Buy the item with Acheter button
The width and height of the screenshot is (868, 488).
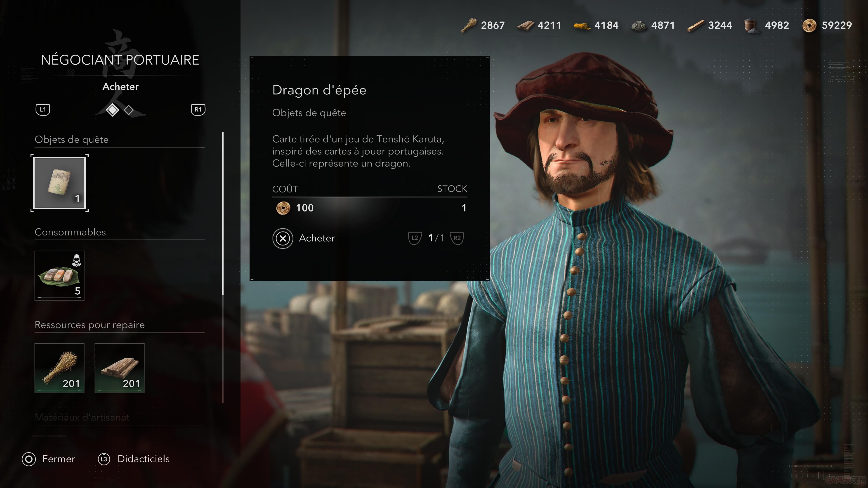pos(304,238)
